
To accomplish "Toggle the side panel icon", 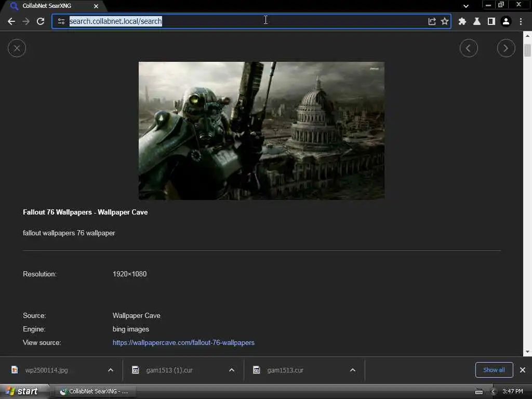I will [x=491, y=21].
